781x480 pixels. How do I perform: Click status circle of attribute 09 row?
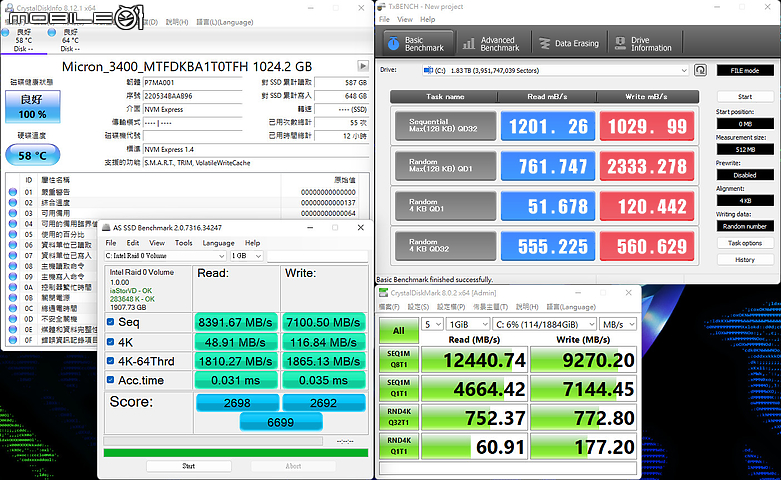coord(13,276)
